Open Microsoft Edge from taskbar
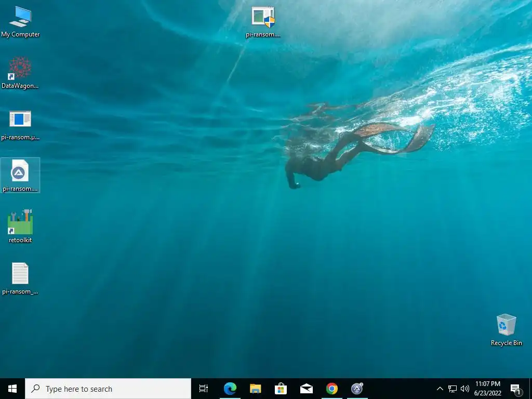 click(x=230, y=389)
